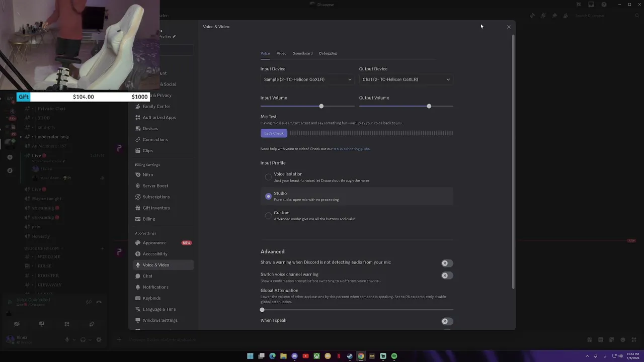
Task: Switch to the Debugging tab
Action: tap(328, 53)
